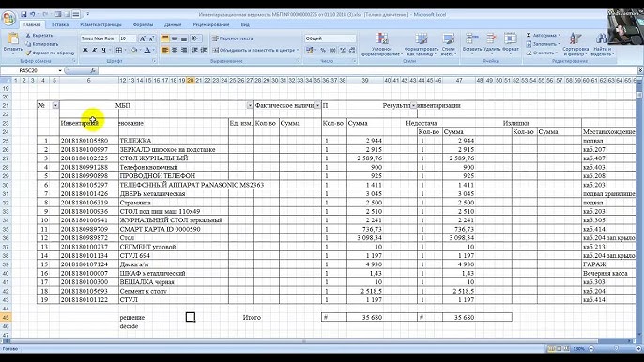The width and height of the screenshot is (644, 362).
Task: Open the Шрифт group dialog launcher
Action: [x=154, y=61]
